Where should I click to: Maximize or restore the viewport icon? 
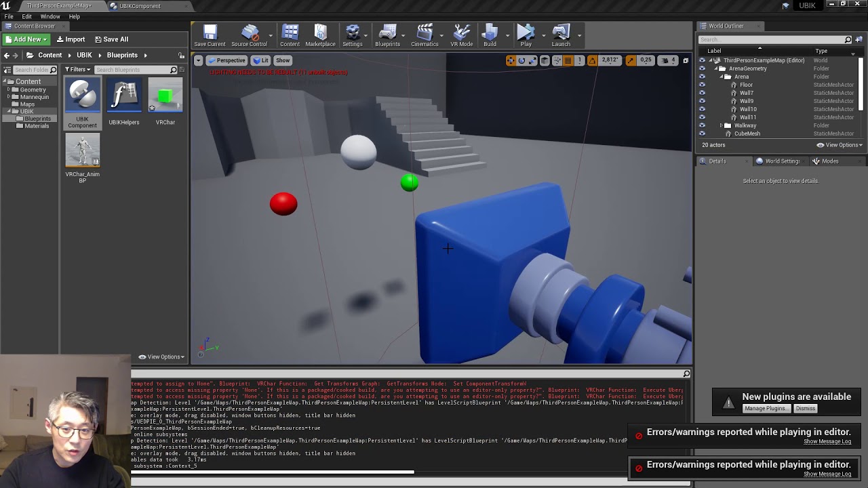coord(685,60)
